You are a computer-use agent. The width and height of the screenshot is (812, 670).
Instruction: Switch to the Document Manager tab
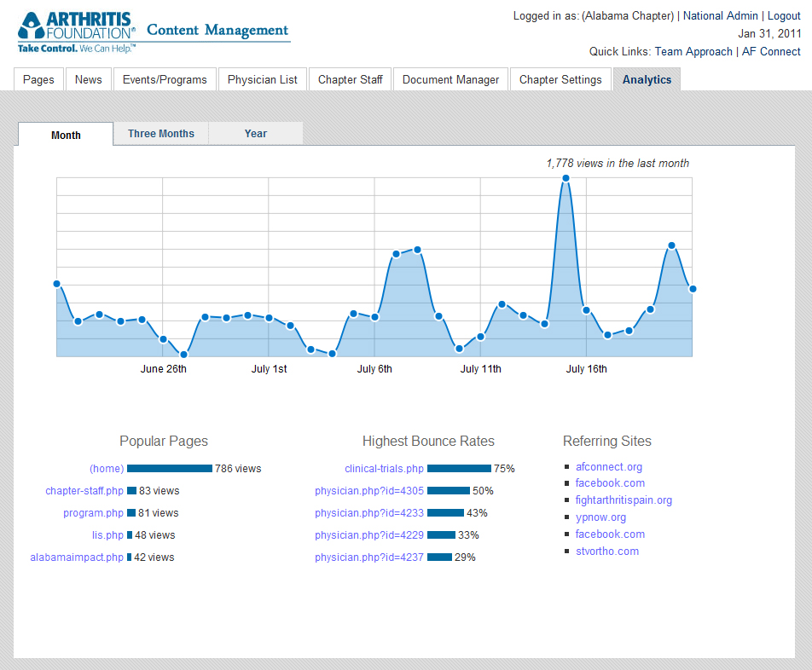pos(450,79)
